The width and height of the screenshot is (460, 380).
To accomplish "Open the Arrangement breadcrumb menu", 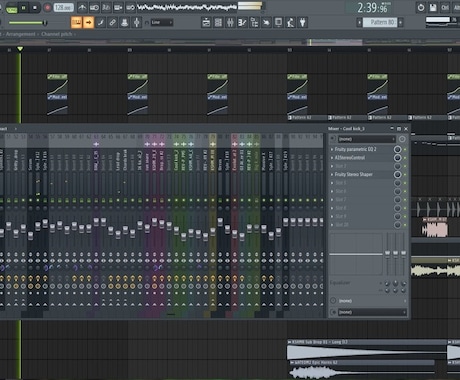I will [20, 34].
